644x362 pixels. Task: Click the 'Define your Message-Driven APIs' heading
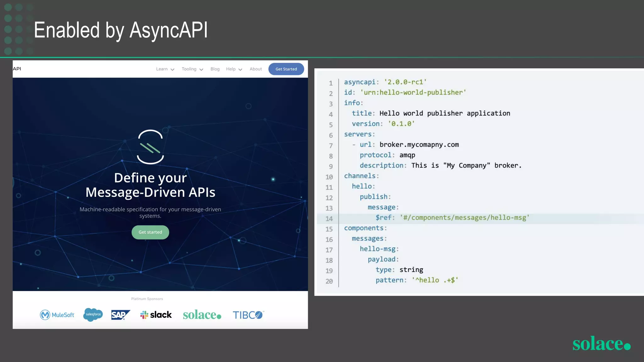pyautogui.click(x=150, y=185)
